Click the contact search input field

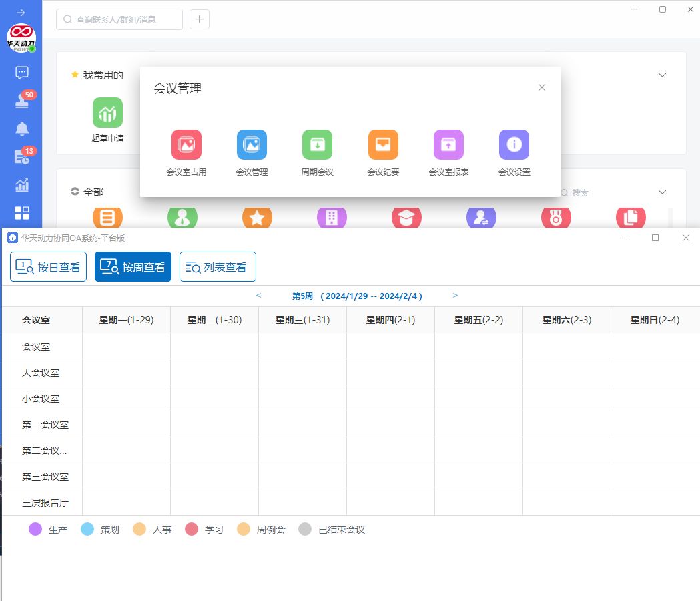click(x=119, y=19)
